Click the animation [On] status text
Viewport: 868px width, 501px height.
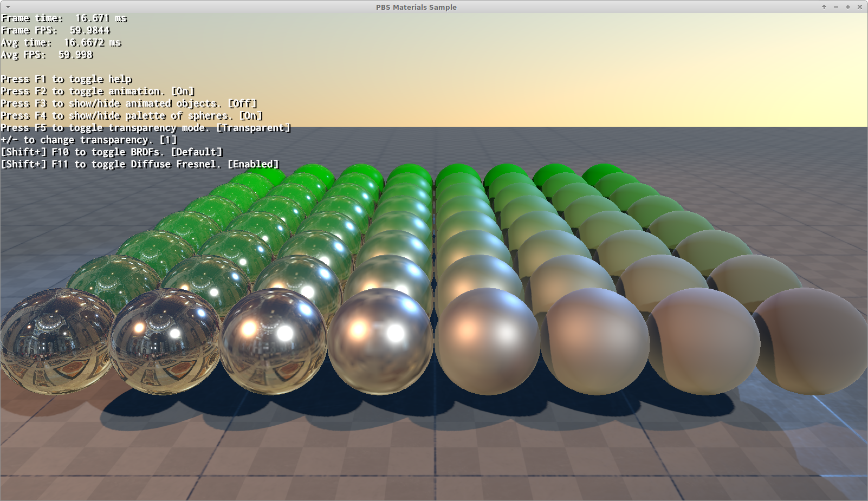pyautogui.click(x=183, y=92)
